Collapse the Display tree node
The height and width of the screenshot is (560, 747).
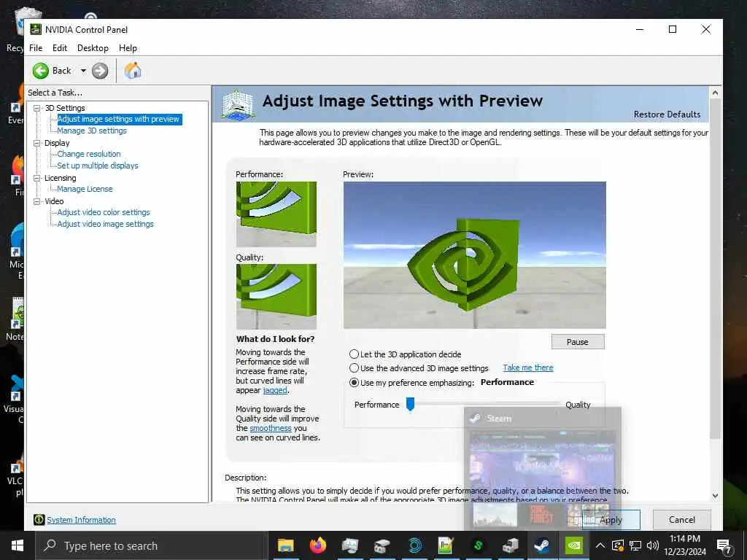click(36, 143)
